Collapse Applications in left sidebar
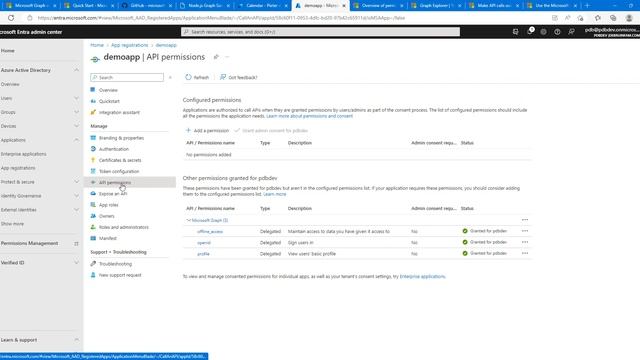Viewport: 640px width, 360px height. pyautogui.click(x=76, y=140)
